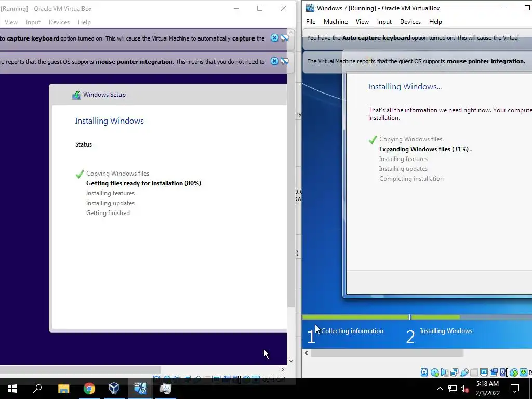This screenshot has width=532, height=399.
Task: Click 'Installing features' in Windows 7 installer
Action: click(x=403, y=159)
